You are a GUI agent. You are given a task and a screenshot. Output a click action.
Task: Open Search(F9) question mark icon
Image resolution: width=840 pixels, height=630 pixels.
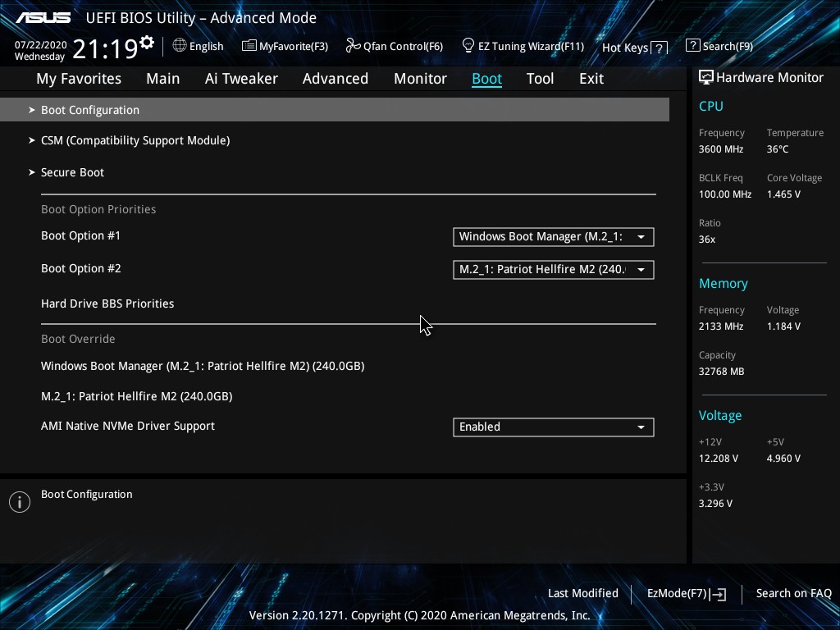(x=693, y=46)
